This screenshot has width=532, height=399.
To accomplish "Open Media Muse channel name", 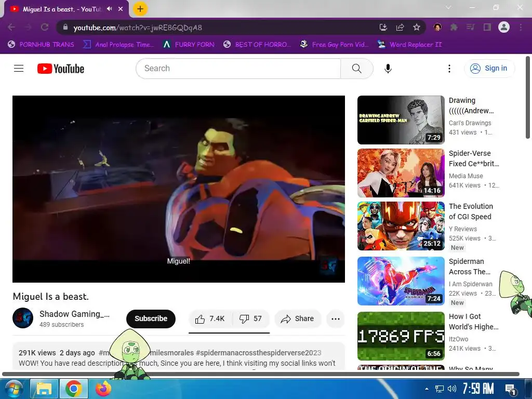I will point(465,176).
